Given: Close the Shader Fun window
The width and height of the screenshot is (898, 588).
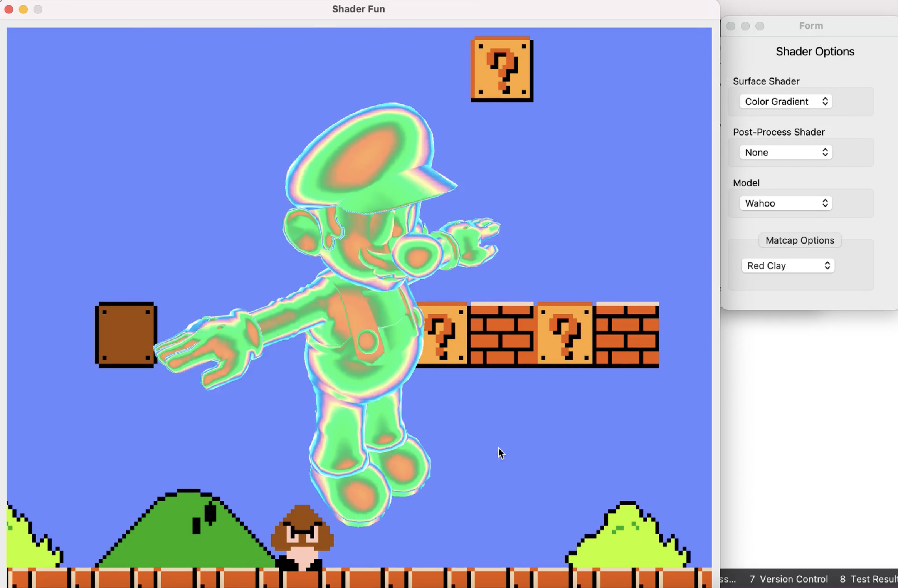Looking at the screenshot, I should [9, 9].
